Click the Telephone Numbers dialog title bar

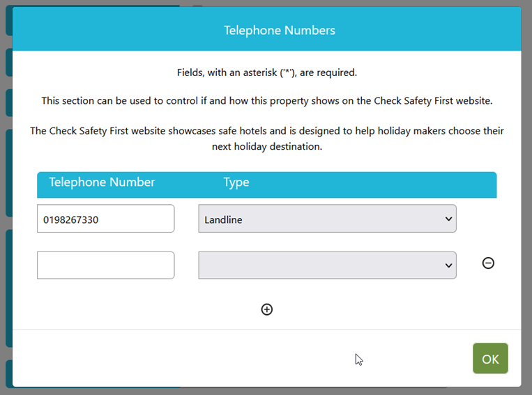tap(266, 29)
